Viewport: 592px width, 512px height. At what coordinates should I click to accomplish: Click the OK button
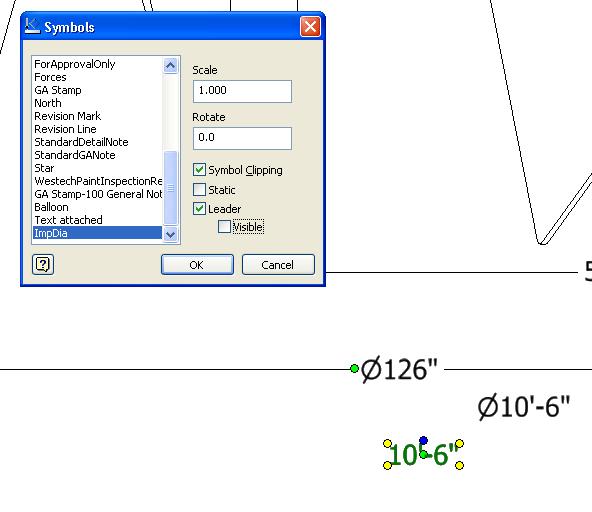tap(197, 265)
